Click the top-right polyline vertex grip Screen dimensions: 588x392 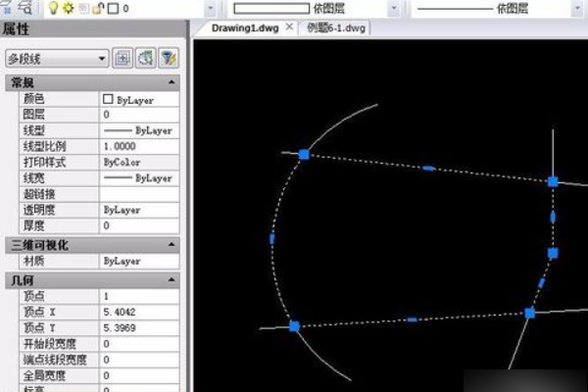[553, 182]
